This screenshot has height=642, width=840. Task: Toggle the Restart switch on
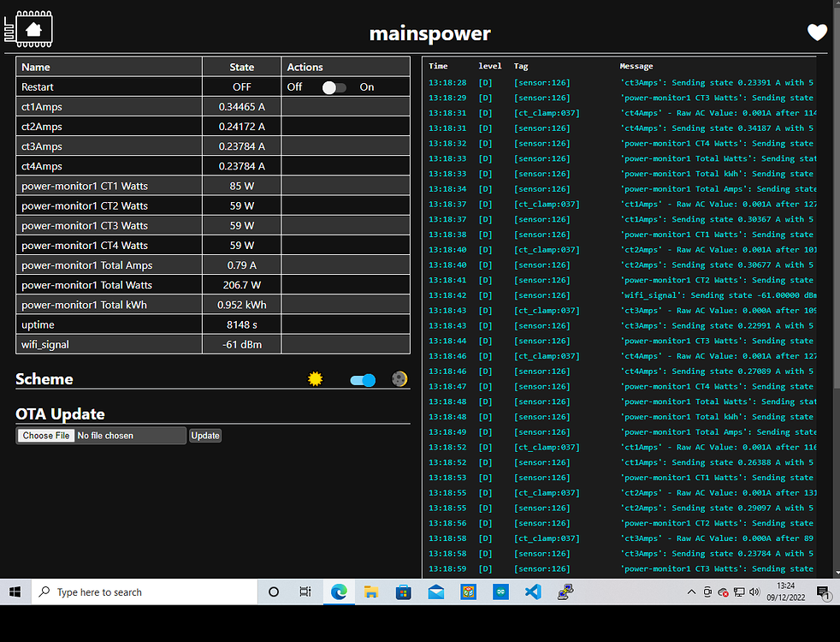pos(334,87)
